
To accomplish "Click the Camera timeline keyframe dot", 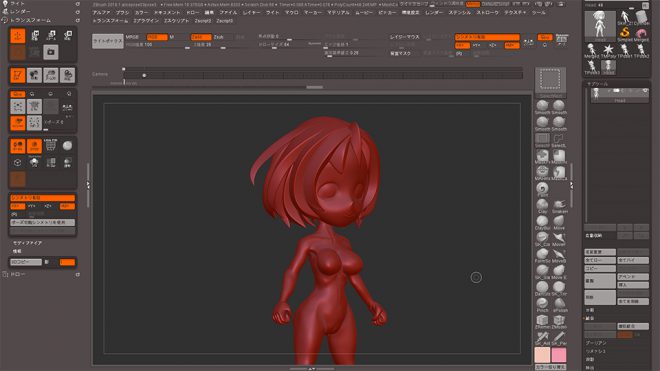I will point(144,75).
